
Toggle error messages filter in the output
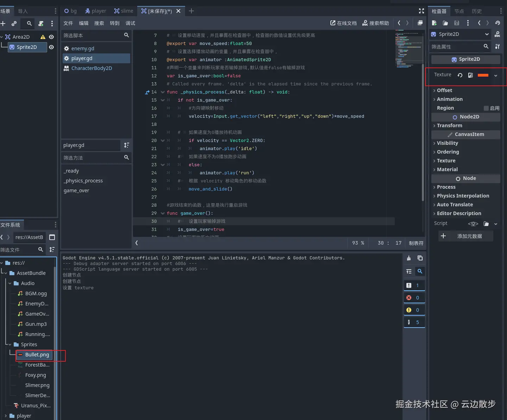tap(414, 298)
